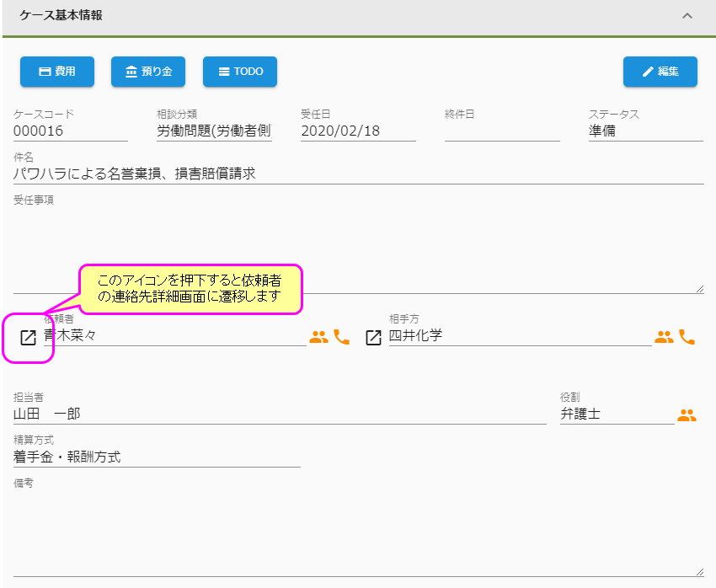The width and height of the screenshot is (716, 588).
Task: Click the bank icon in the 預り金 button
Action: [x=131, y=72]
